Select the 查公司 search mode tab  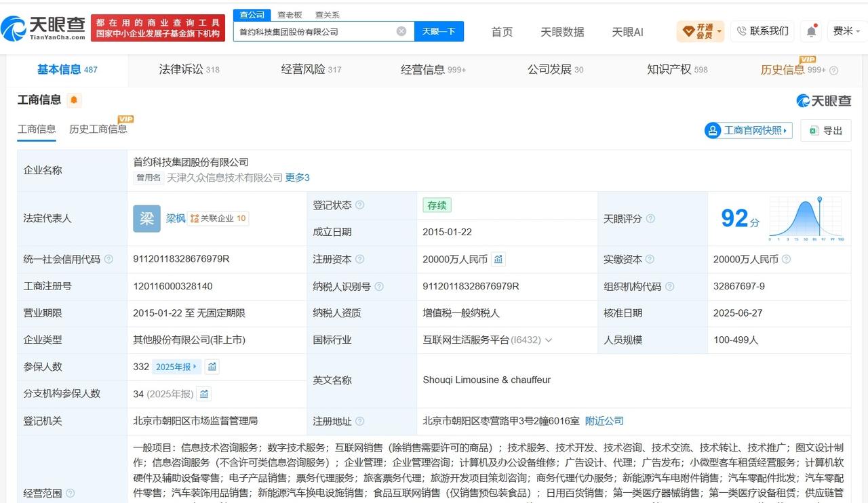click(252, 15)
